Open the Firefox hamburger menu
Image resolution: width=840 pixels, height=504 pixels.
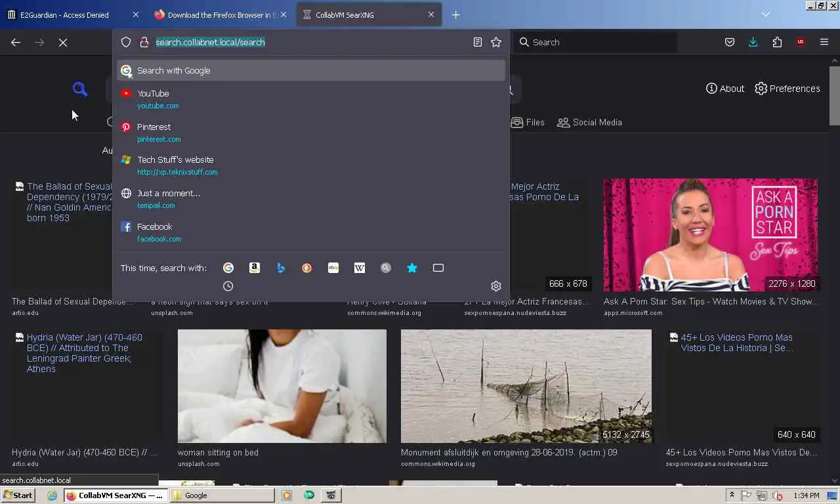824,42
